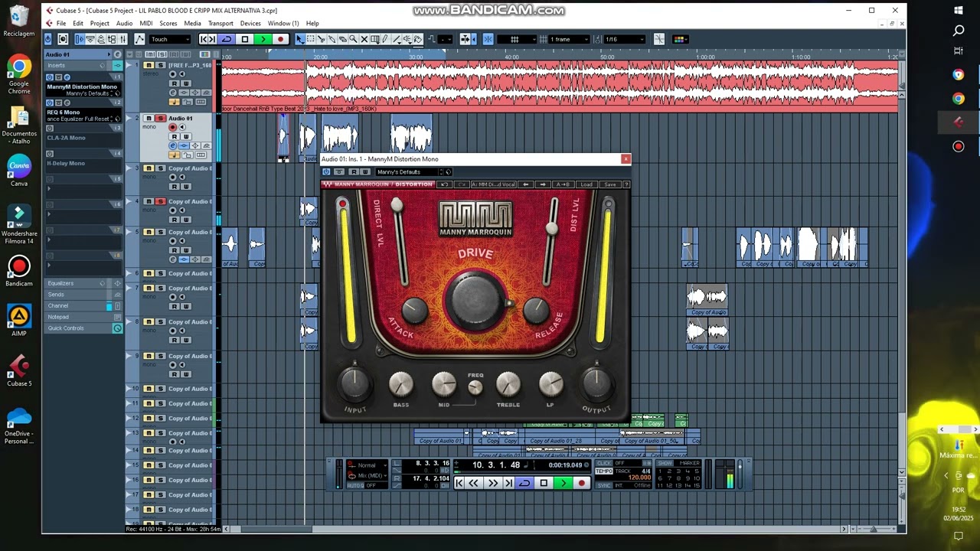The image size is (980, 551).
Task: Enable Read automation in plugin window
Action: pos(354,172)
